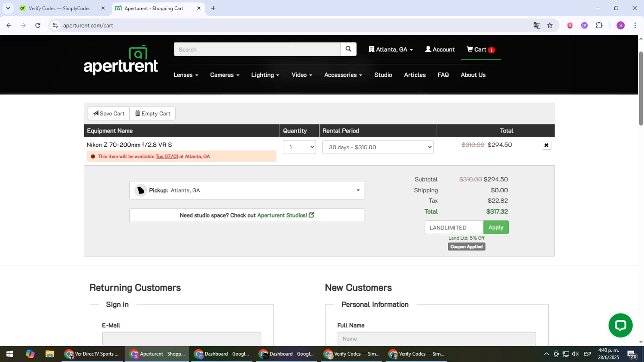
Task: Open the Pickup location dropdown
Action: coord(247,190)
